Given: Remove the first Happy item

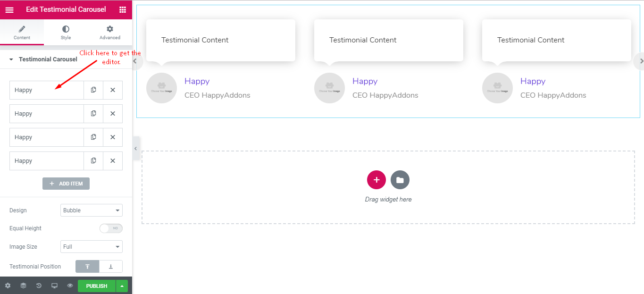Looking at the screenshot, I should (x=113, y=90).
